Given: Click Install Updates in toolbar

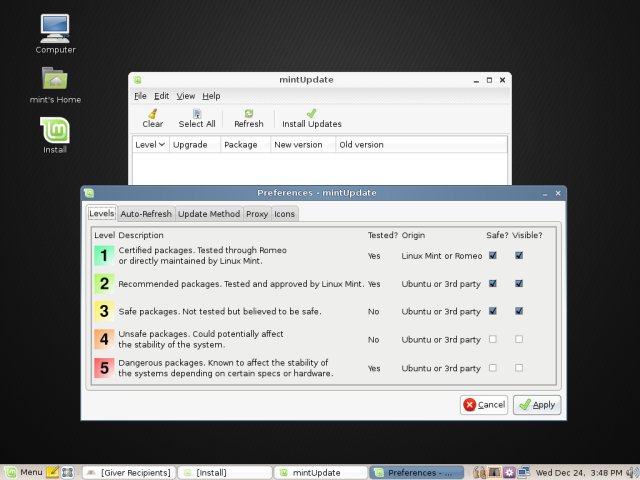Looking at the screenshot, I should [x=311, y=118].
